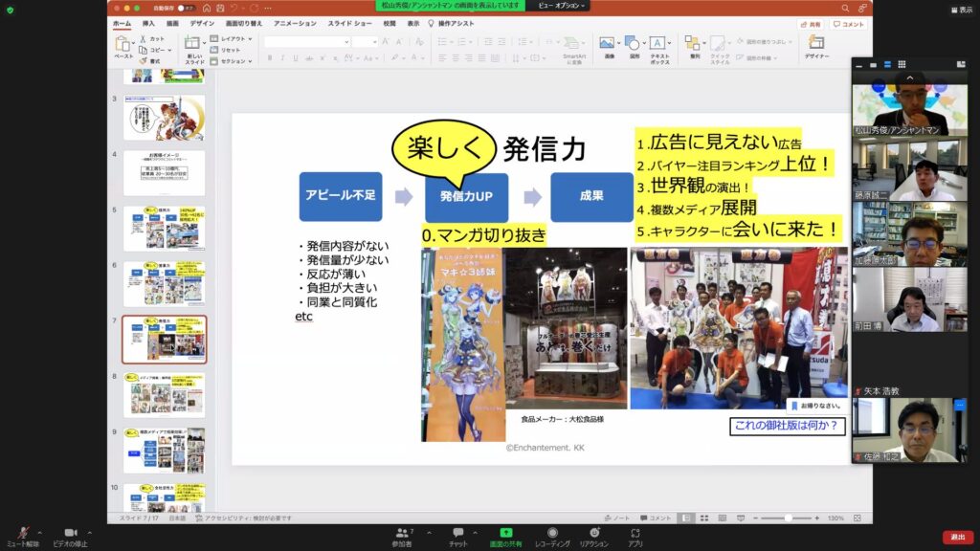Viewport: 980px width, 551px height.
Task: Open the font size combo box
Action: tap(364, 42)
